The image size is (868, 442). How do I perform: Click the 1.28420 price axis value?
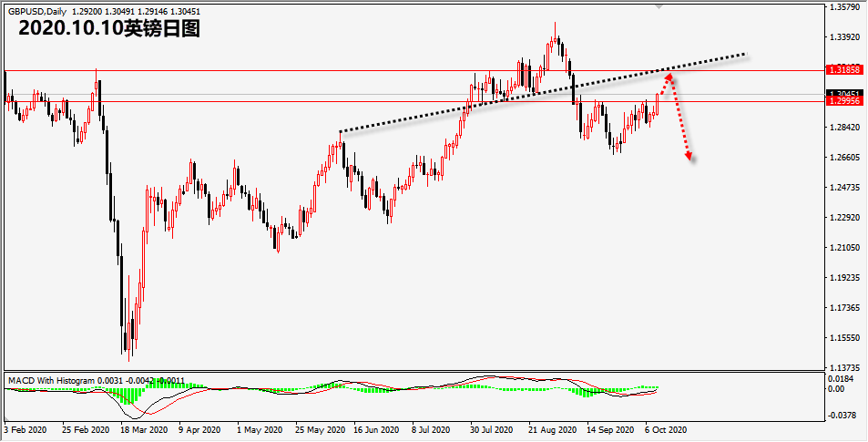pyautogui.click(x=846, y=128)
